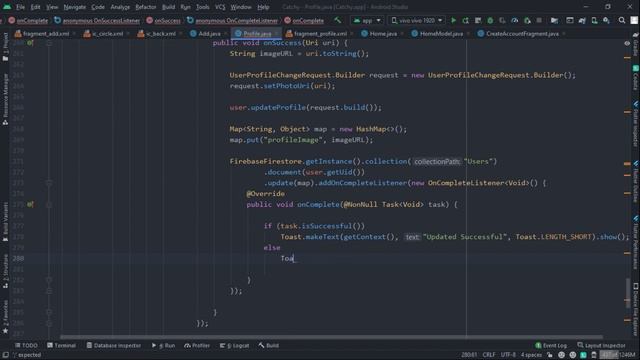This screenshot has width=640, height=360.
Task: Open the Profiler tool window
Action: (x=197, y=345)
